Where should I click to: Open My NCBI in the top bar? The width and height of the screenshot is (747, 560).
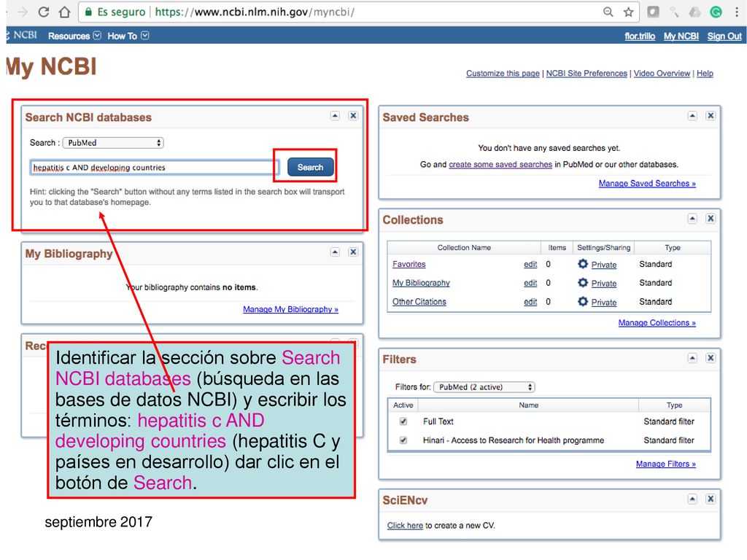[x=681, y=36]
